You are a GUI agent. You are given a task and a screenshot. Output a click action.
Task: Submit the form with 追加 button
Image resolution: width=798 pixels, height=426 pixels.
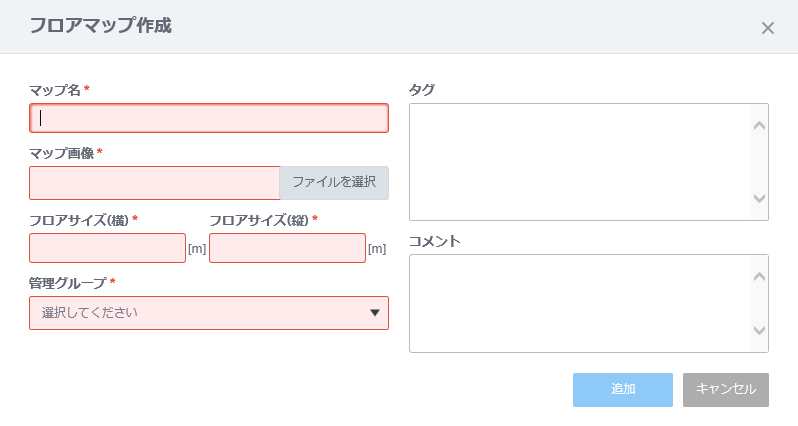coord(622,390)
